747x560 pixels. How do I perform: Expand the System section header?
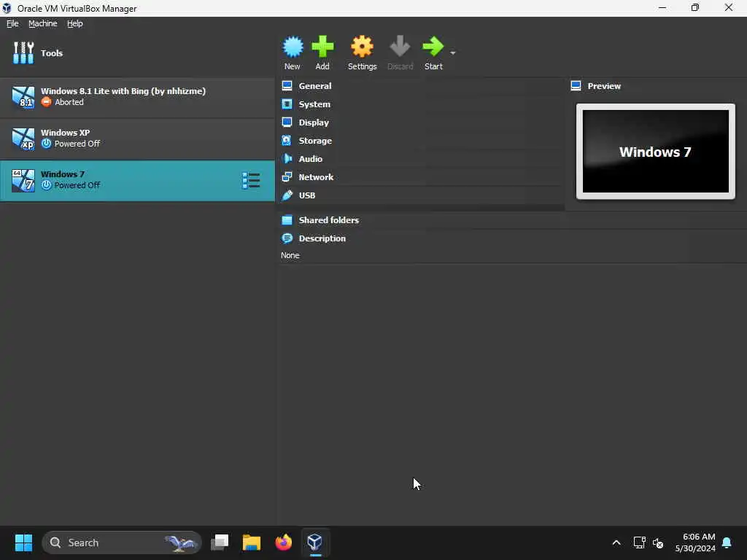tap(314, 104)
